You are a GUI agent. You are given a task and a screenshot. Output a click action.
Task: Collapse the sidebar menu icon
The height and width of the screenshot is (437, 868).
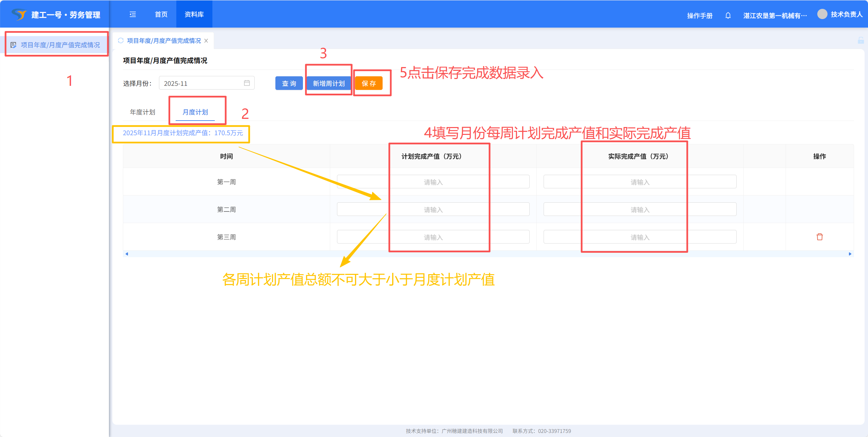tap(133, 14)
